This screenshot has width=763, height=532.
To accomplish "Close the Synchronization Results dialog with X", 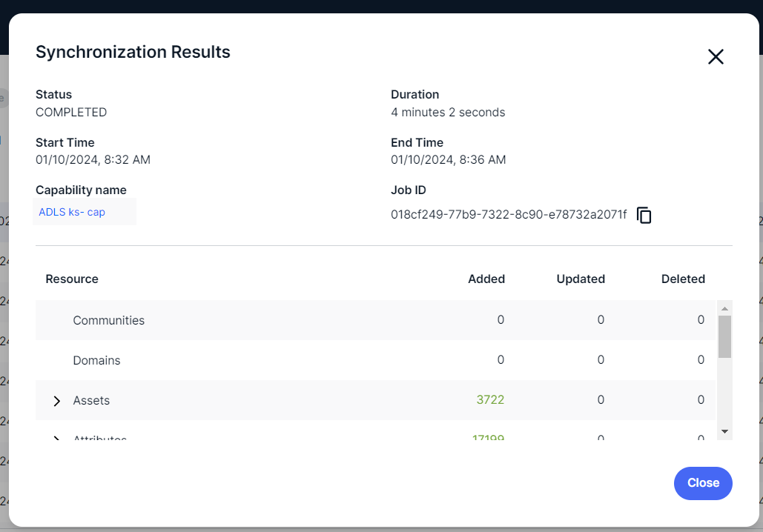I will [715, 57].
